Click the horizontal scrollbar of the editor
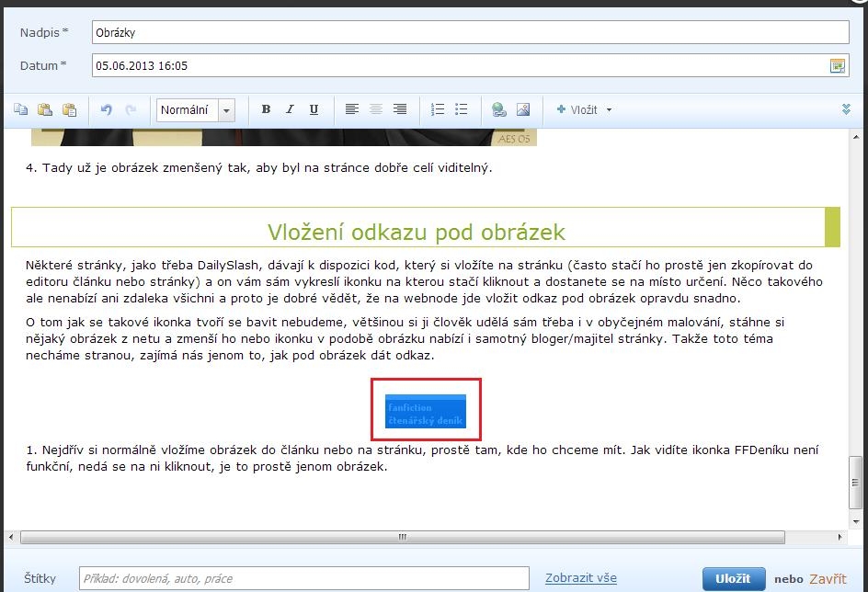The width and height of the screenshot is (868, 592). 402,537
